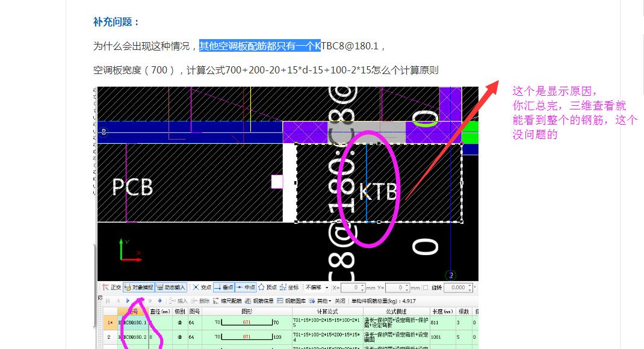644x349 pixels.
Task: Click the 级别 column header
Action: pos(180,312)
